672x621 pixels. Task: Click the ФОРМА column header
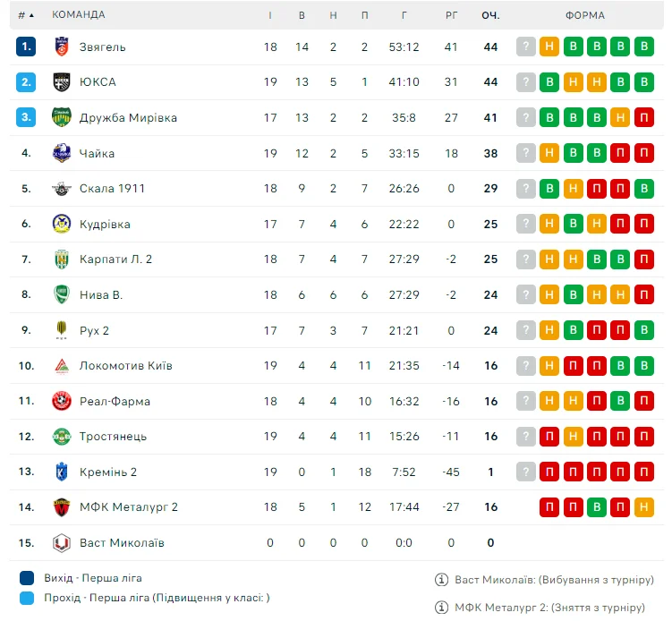585,15
